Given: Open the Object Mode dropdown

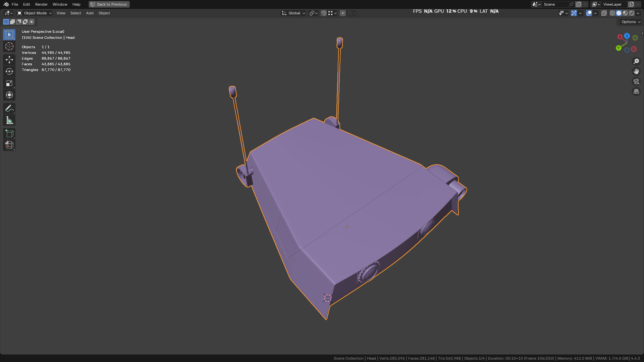Looking at the screenshot, I should (35, 13).
